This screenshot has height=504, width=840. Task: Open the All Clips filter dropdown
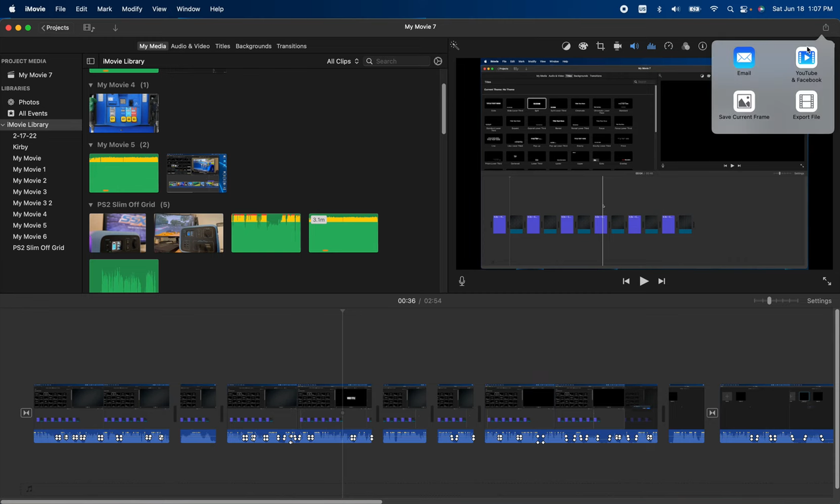[341, 61]
